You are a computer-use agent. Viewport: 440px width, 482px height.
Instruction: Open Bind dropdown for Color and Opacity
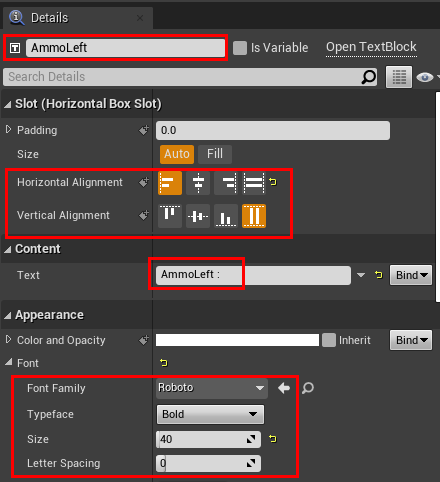coord(411,340)
